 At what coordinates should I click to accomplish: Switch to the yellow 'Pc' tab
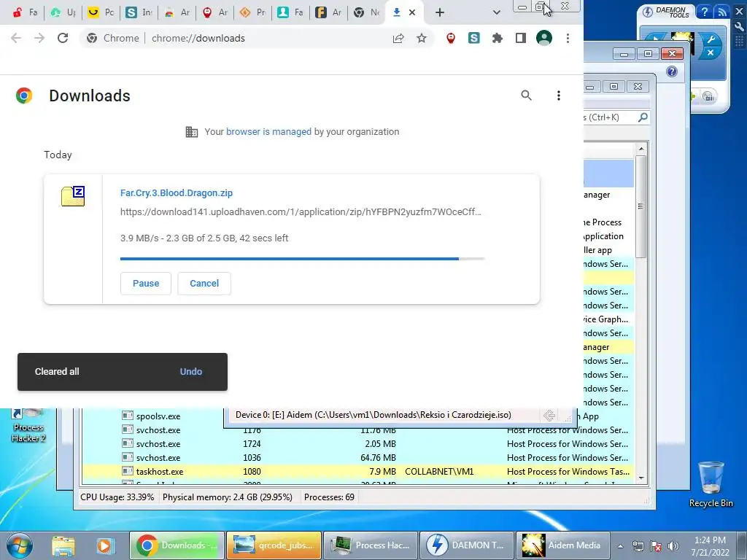tap(101, 13)
